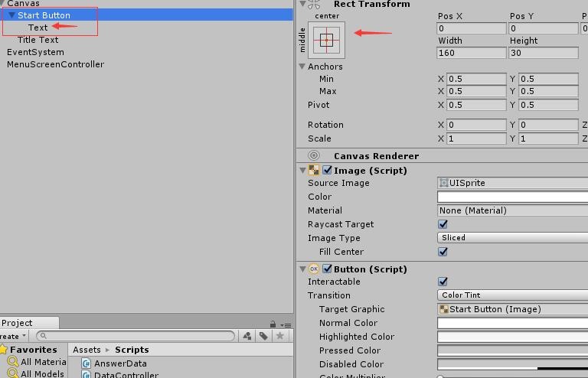588x378 pixels.
Task: Select MenuScreenController in the hierarchy
Action: tap(55, 64)
